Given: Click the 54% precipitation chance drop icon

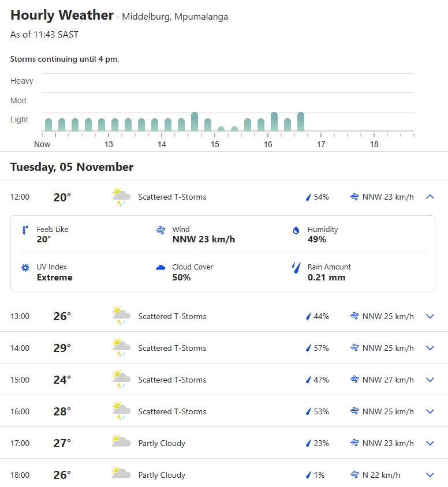Looking at the screenshot, I should (x=308, y=197).
